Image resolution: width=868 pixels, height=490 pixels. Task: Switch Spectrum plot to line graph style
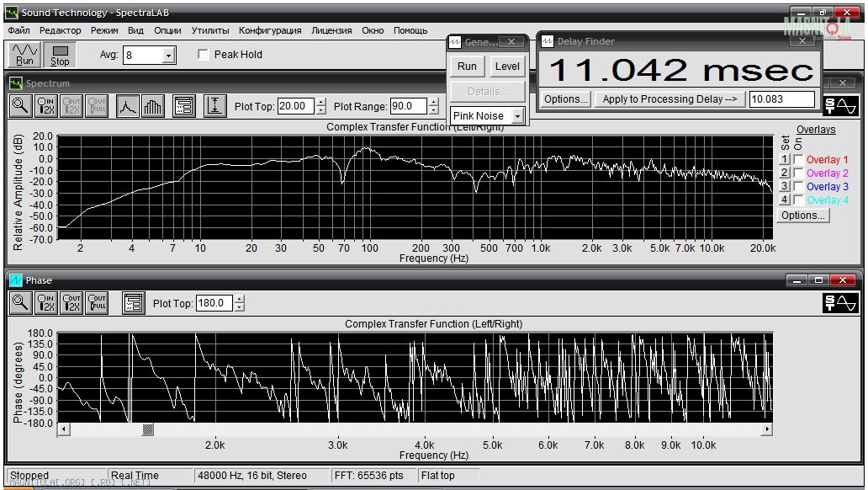click(127, 105)
